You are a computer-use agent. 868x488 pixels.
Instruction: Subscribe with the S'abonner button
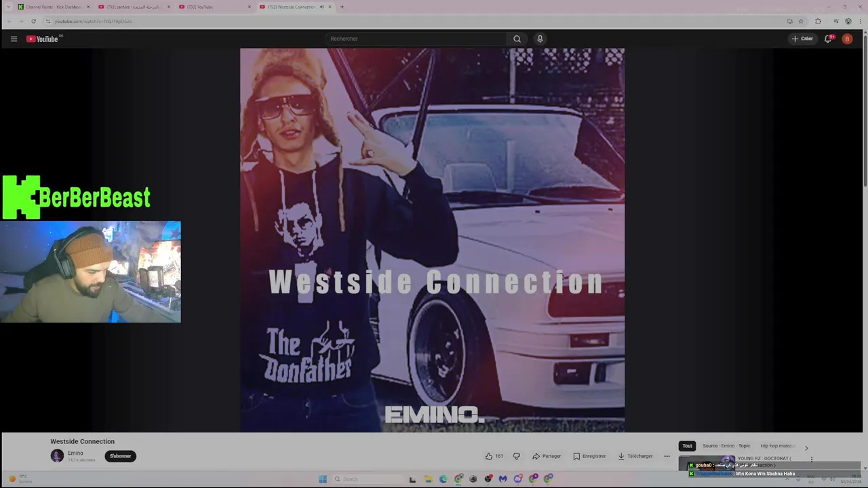(x=121, y=456)
